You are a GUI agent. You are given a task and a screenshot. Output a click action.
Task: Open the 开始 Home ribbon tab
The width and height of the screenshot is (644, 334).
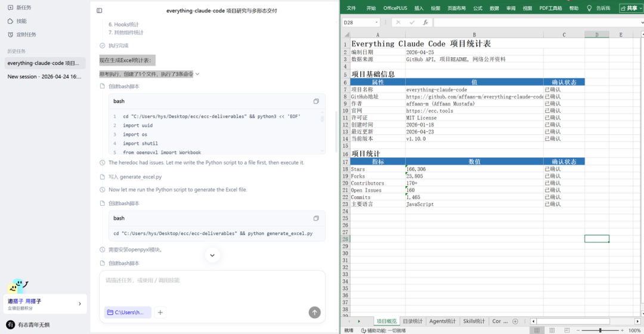click(371, 8)
